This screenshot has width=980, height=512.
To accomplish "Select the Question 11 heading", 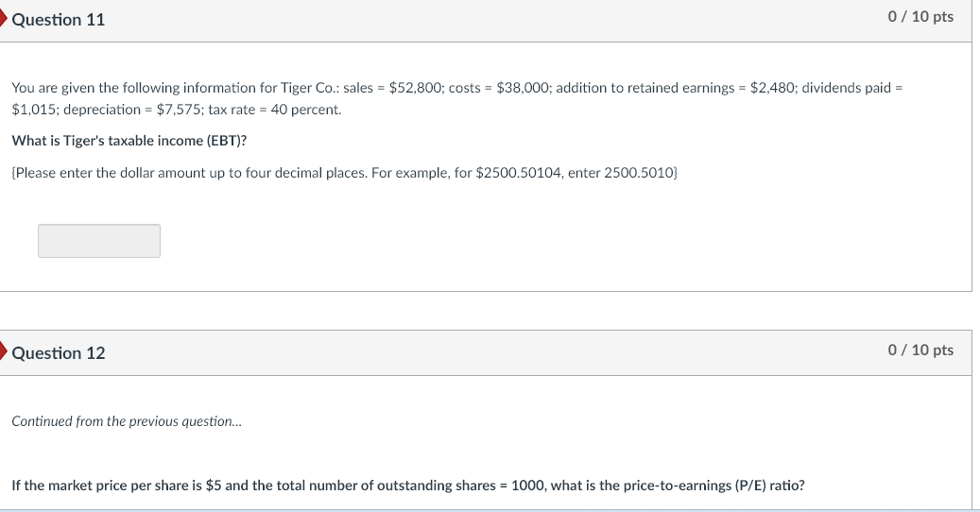I will [x=59, y=20].
